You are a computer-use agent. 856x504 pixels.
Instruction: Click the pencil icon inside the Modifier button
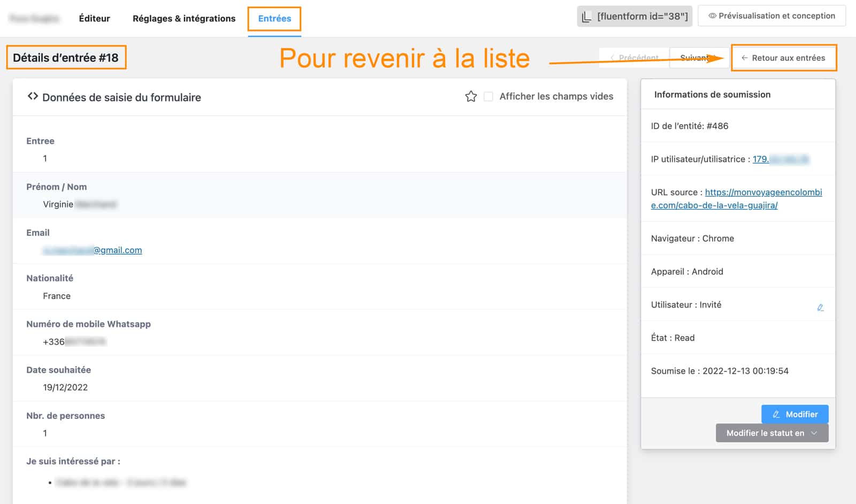point(777,414)
